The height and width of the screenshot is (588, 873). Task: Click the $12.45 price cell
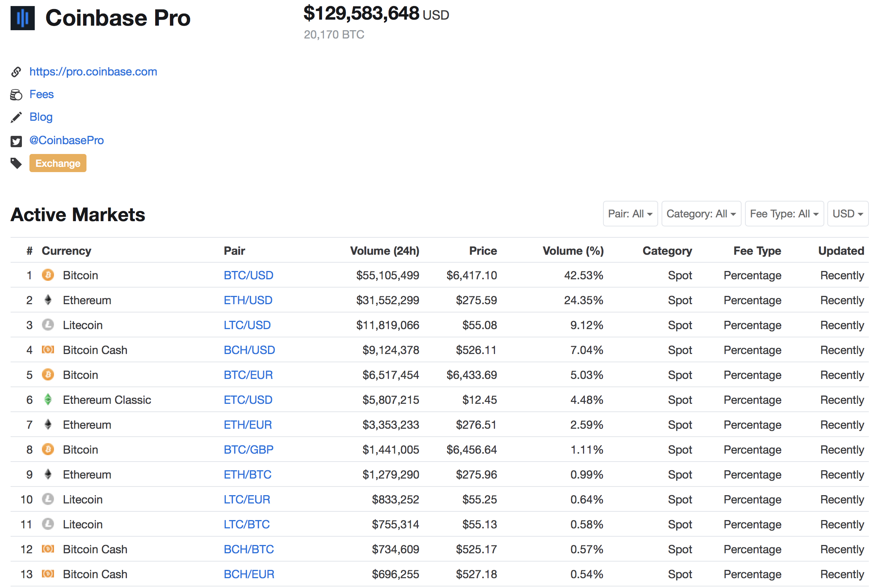pos(480,400)
